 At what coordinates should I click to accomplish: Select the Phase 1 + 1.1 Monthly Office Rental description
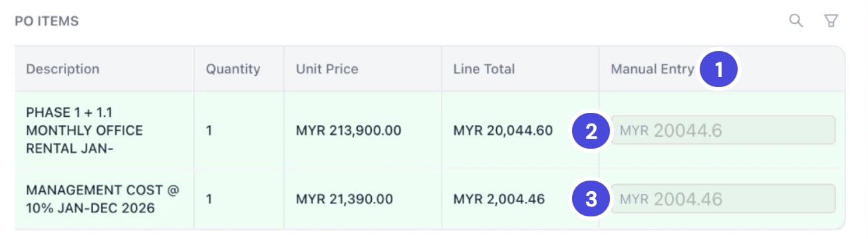[84, 130]
